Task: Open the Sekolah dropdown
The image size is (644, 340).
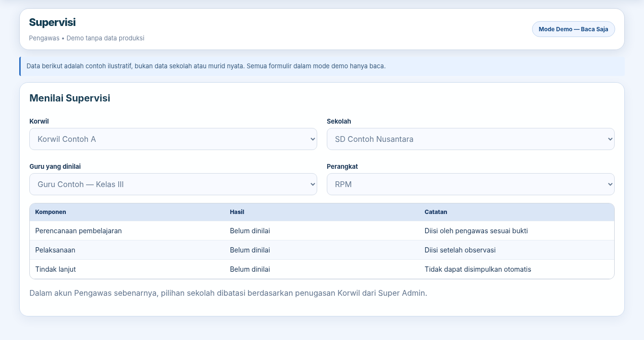Action: coord(471,139)
